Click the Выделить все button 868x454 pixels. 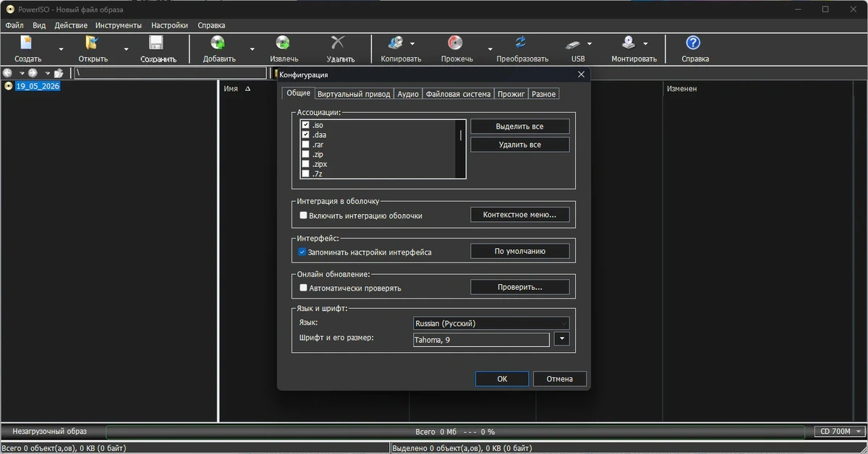click(x=519, y=127)
